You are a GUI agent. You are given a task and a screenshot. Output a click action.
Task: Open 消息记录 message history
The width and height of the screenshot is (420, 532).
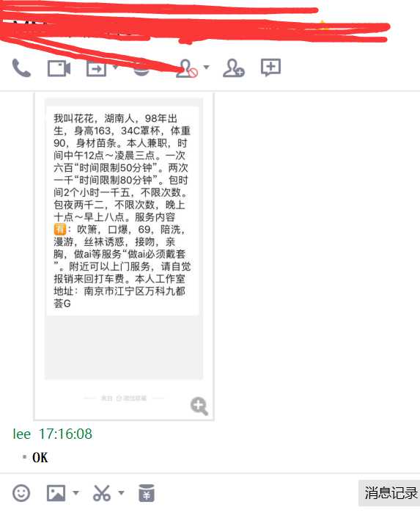390,493
